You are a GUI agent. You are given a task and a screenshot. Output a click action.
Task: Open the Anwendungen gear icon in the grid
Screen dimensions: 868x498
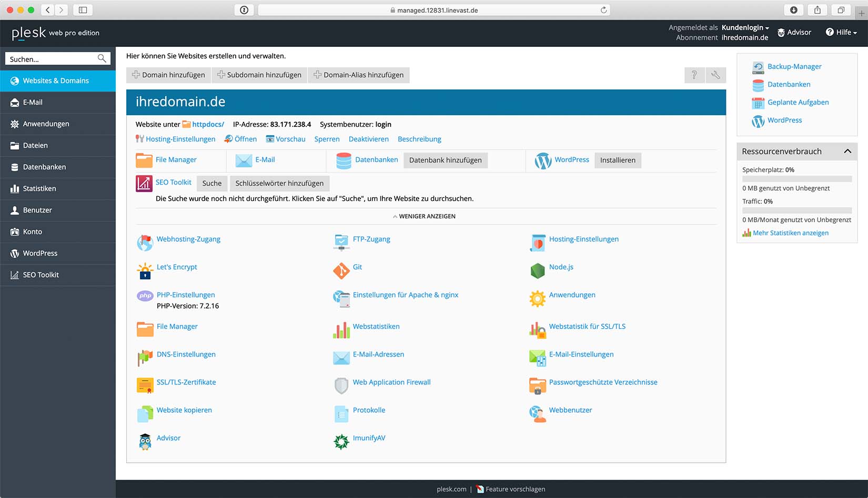[538, 298]
